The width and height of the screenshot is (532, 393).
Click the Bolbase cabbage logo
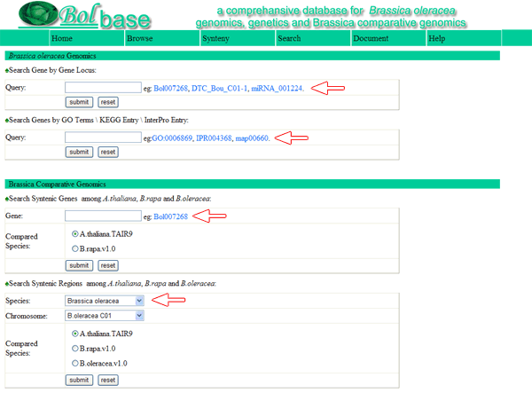point(84,15)
